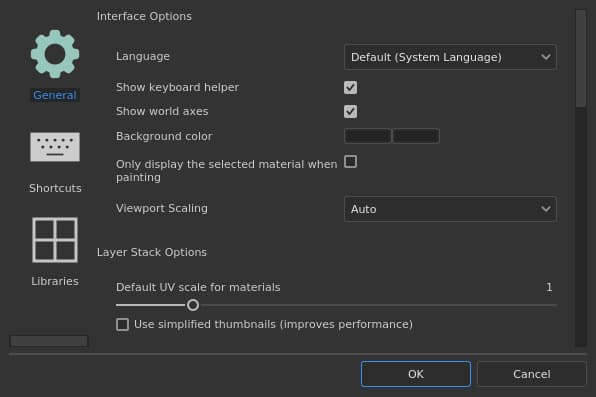Select the General tab label
The width and height of the screenshot is (596, 397).
(55, 95)
